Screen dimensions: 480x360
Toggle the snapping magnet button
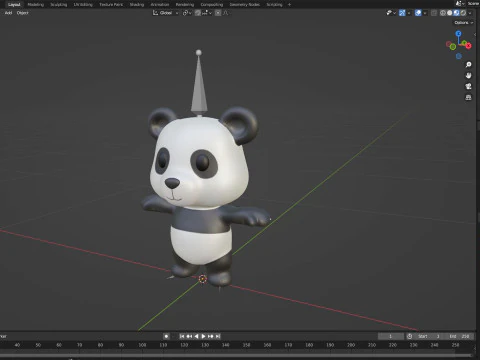[198, 13]
